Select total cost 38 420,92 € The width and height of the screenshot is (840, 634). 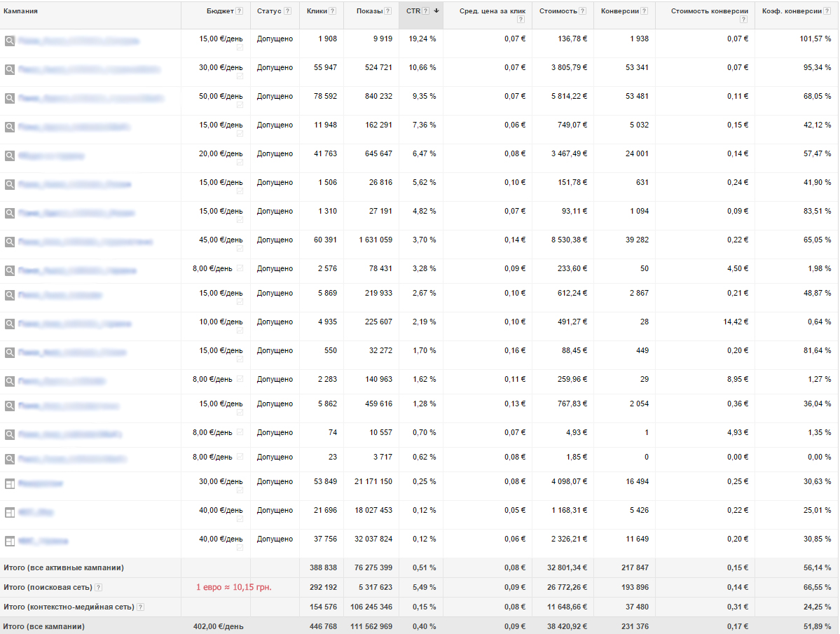(567, 626)
